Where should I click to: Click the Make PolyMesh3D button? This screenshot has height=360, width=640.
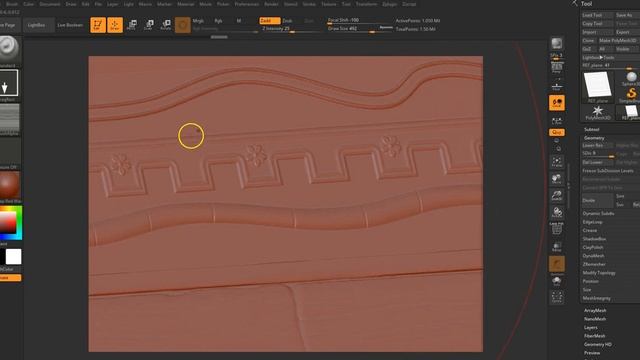618,40
